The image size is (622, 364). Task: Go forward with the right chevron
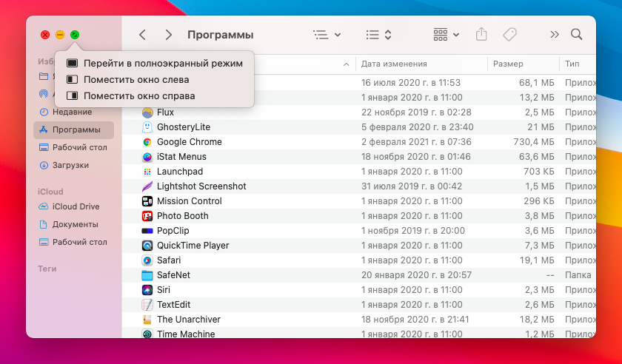pyautogui.click(x=169, y=35)
